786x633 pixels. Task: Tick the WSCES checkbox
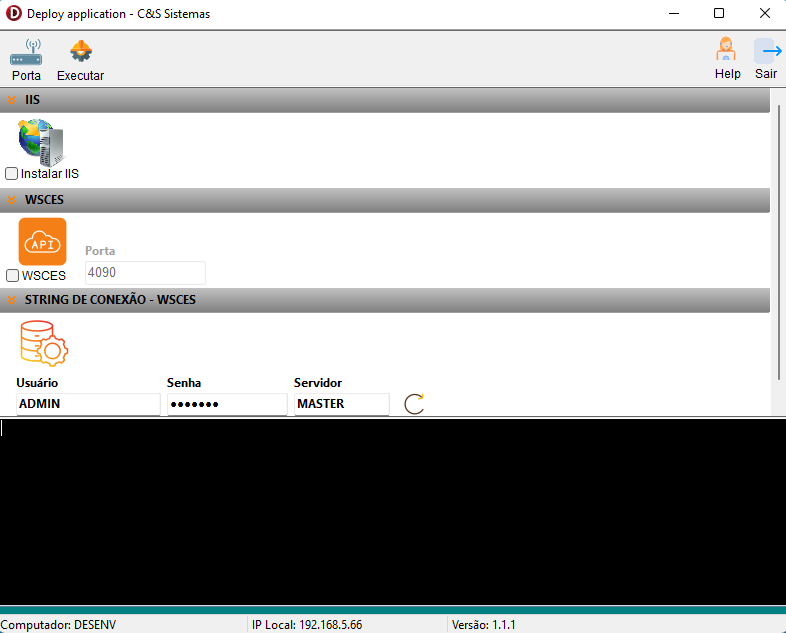click(13, 276)
